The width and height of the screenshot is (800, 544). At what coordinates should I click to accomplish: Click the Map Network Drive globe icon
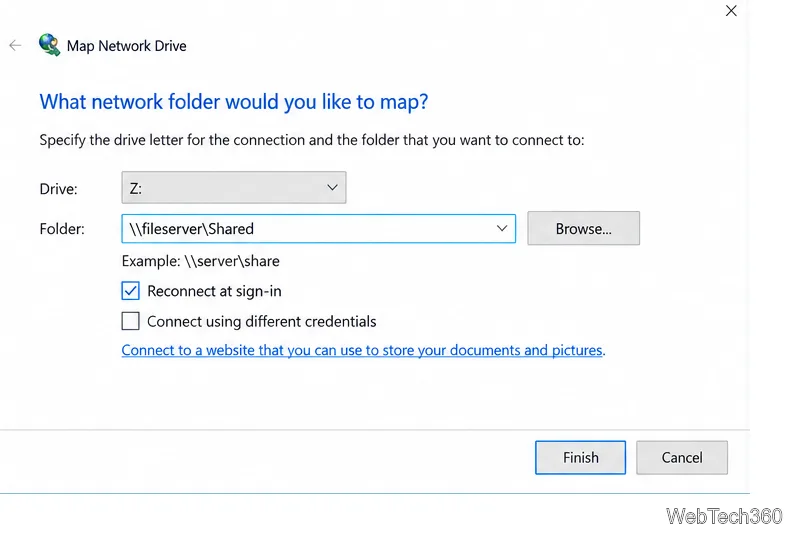click(49, 45)
